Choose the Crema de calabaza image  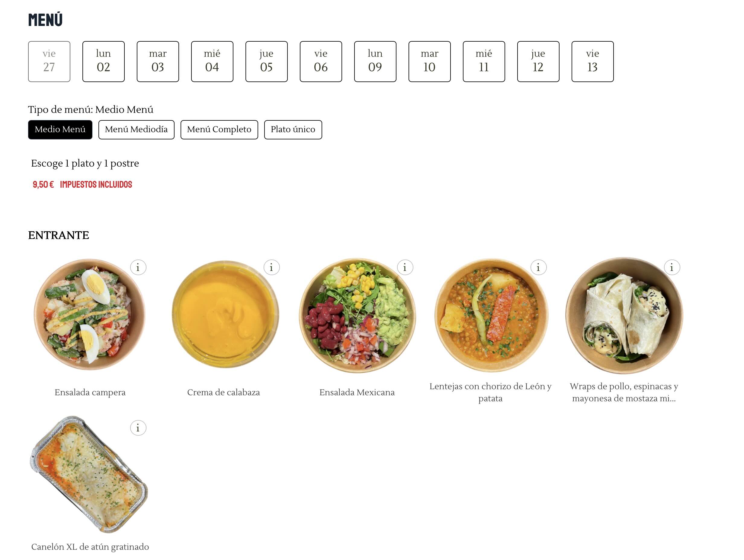(x=225, y=314)
